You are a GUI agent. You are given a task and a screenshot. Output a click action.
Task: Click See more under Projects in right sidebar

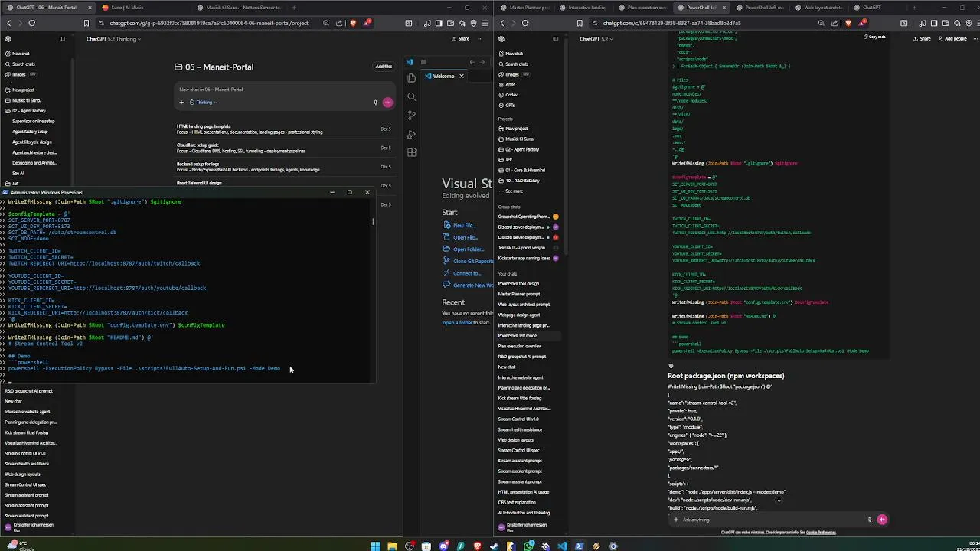pos(514,191)
